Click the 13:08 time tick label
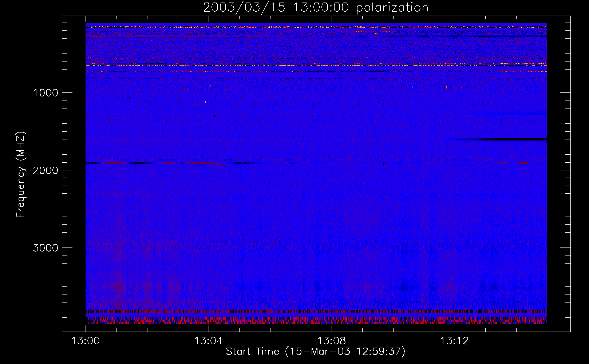 [331, 341]
